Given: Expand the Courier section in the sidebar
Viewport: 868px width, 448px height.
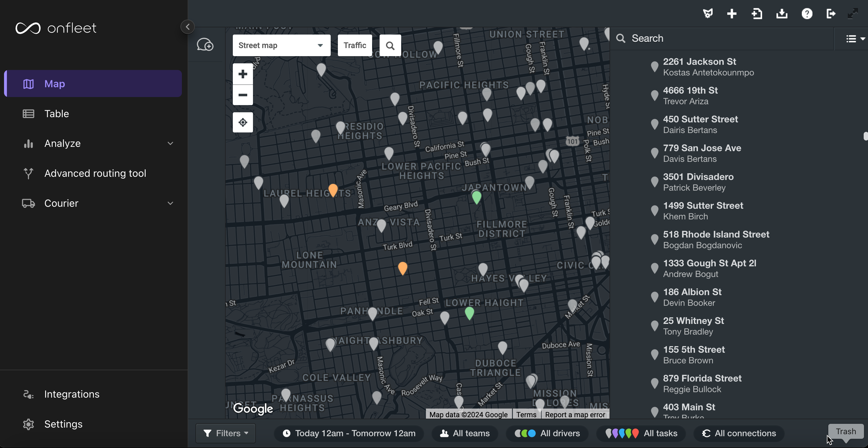Looking at the screenshot, I should coord(61,203).
